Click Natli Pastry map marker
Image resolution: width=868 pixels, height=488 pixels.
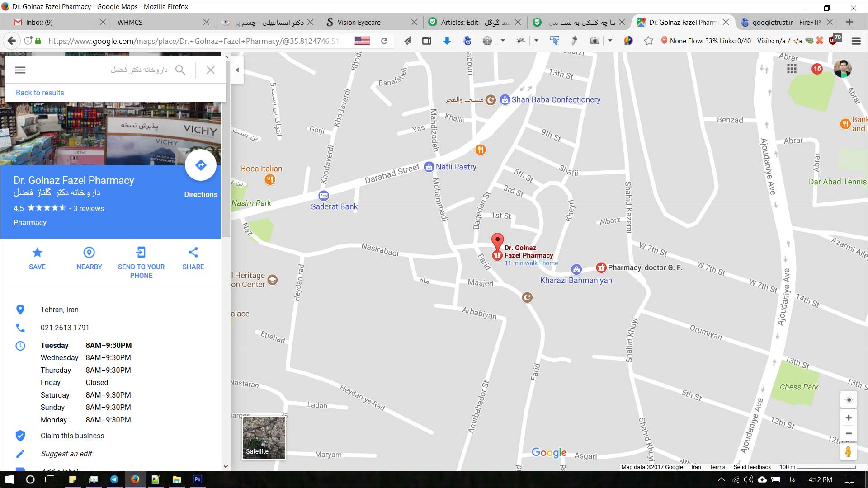(x=429, y=167)
